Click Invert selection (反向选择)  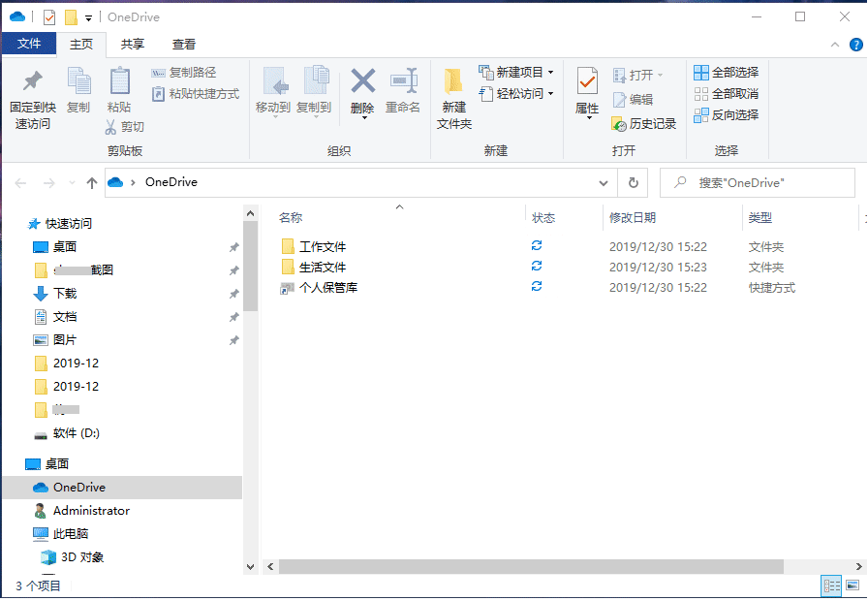[727, 115]
